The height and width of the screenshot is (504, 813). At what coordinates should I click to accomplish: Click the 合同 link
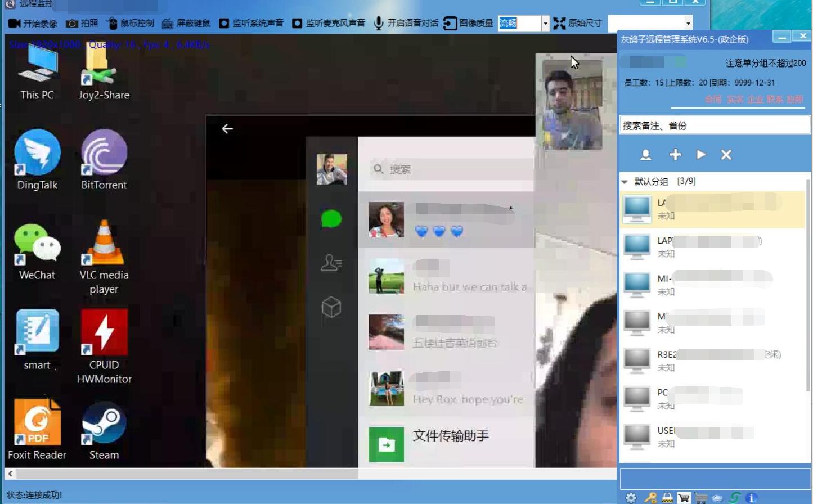pyautogui.click(x=713, y=99)
